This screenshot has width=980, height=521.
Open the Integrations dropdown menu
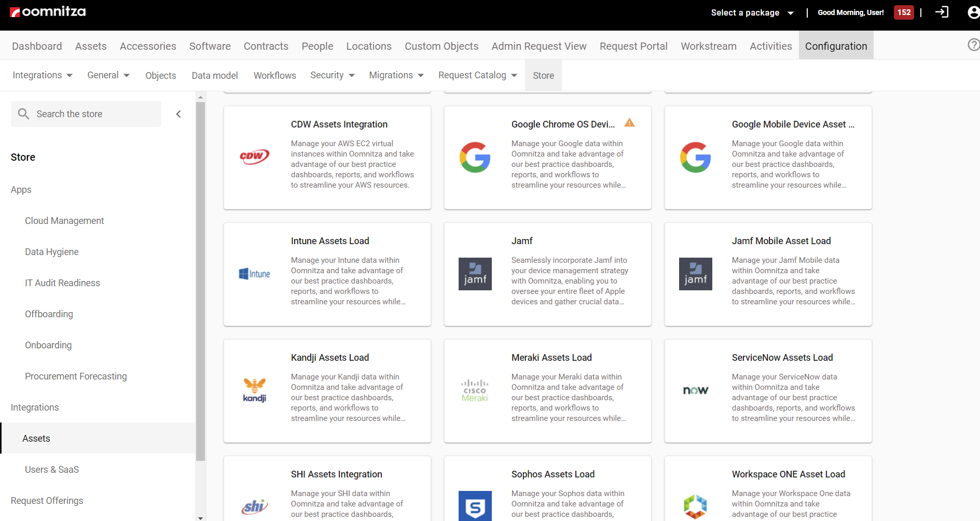click(x=43, y=75)
